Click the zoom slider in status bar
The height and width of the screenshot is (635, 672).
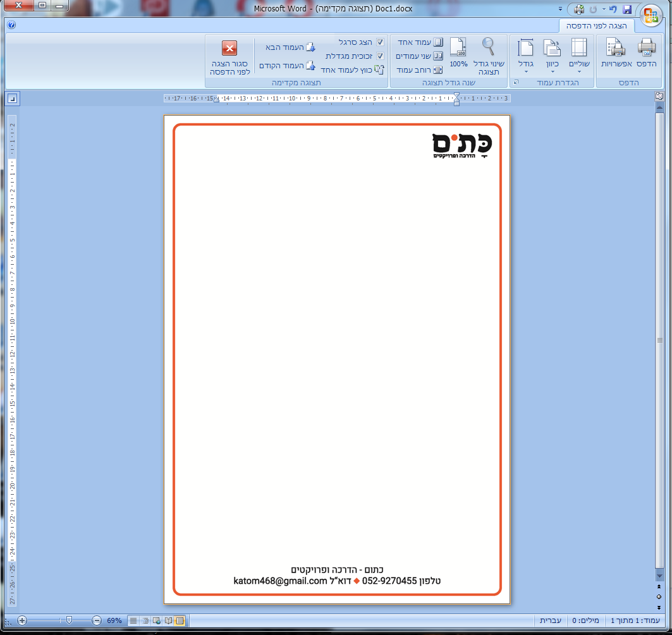pos(69,620)
